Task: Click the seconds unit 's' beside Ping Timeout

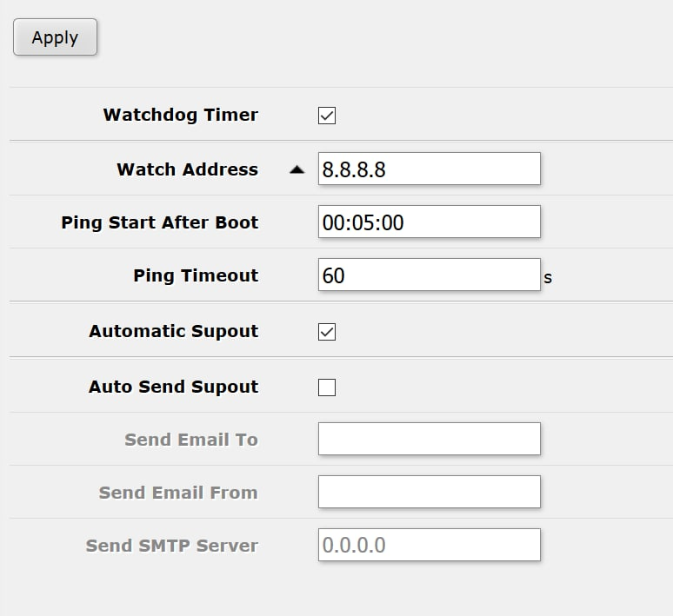Action: coord(548,278)
